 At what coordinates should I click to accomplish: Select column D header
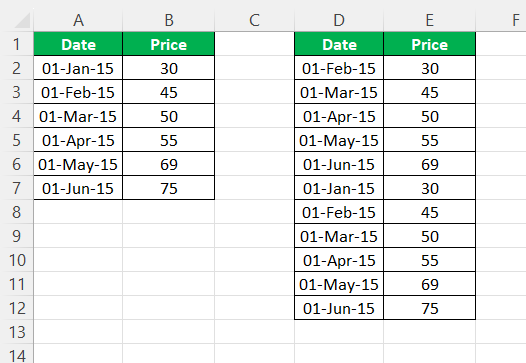click(339, 20)
